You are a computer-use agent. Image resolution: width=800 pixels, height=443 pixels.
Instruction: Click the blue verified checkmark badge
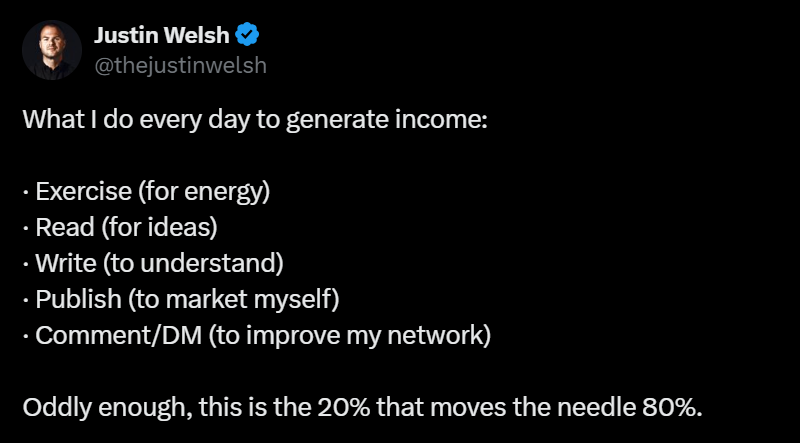[x=247, y=35]
